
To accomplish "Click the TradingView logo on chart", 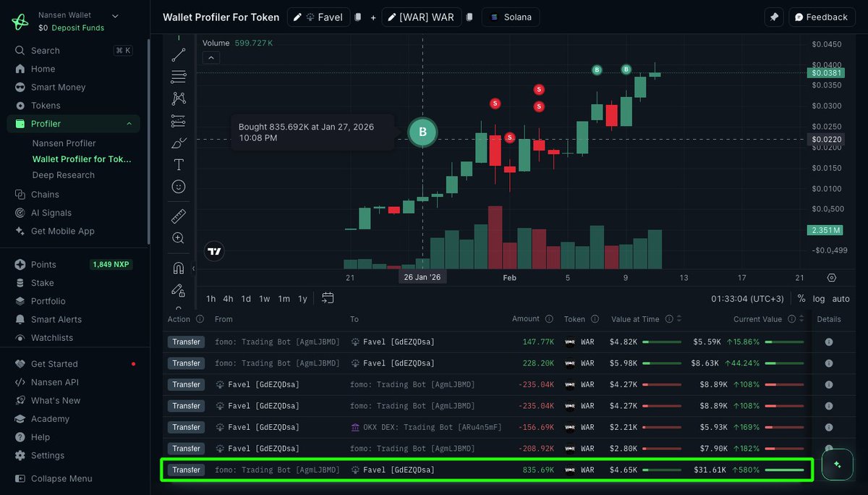I will [214, 252].
